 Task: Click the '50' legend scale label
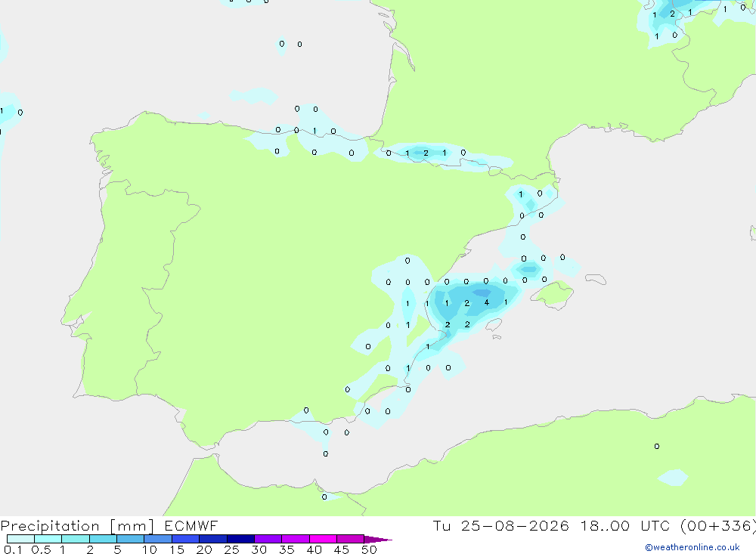369,549
